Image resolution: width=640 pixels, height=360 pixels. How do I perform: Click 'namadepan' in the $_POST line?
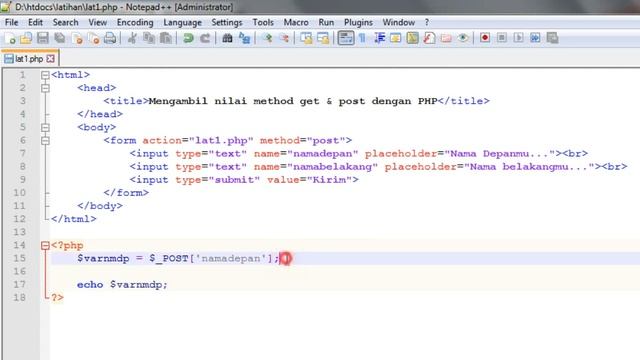pos(231,258)
